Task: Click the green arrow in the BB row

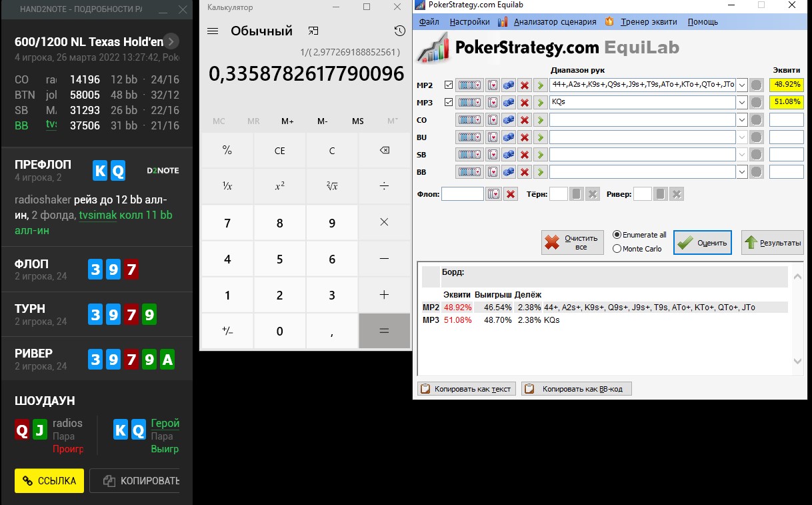Action: click(541, 172)
